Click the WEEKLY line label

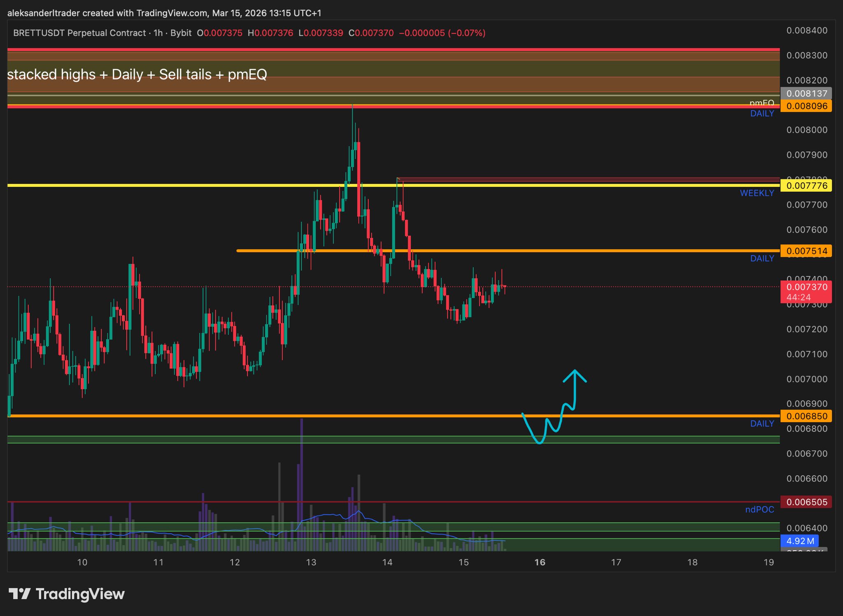[x=757, y=193]
